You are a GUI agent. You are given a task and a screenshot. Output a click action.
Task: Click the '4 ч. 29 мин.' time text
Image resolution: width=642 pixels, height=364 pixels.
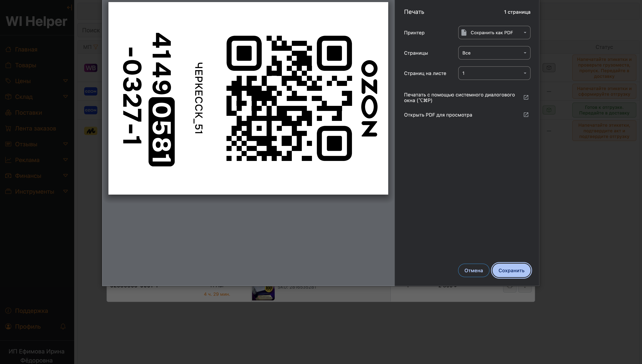click(217, 294)
